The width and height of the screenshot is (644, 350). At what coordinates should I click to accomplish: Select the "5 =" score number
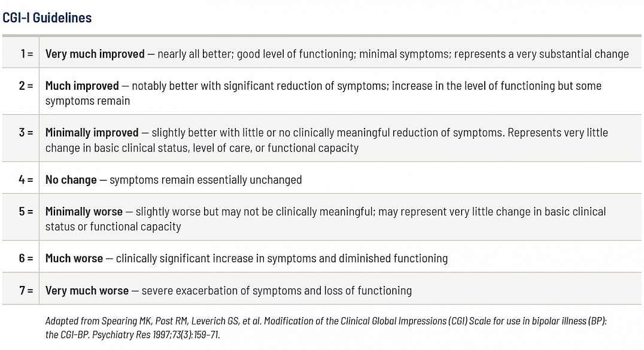tap(26, 211)
